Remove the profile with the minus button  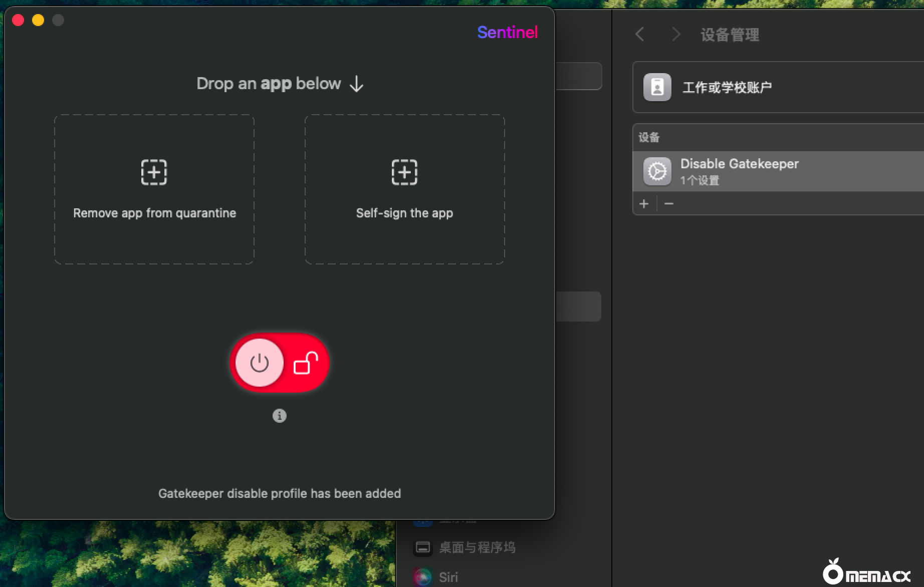tap(669, 204)
